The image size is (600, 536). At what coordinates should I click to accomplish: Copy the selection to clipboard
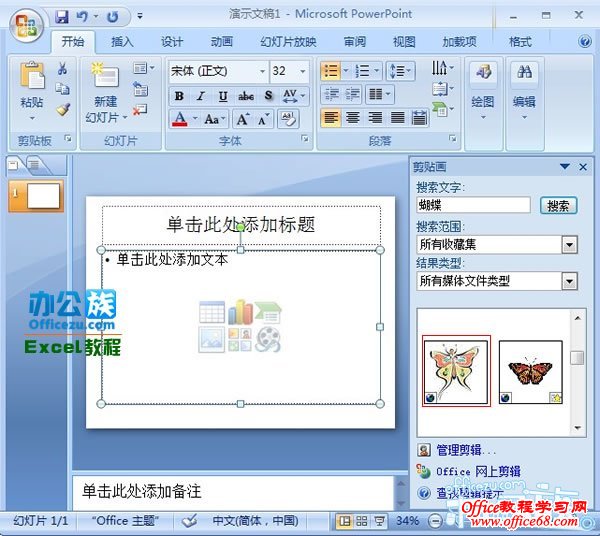point(62,89)
